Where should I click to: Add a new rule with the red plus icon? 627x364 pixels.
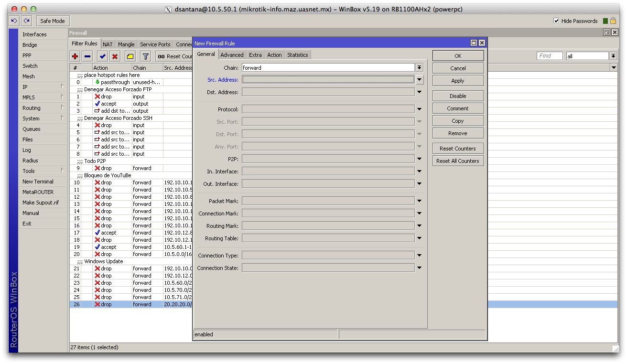pyautogui.click(x=75, y=56)
